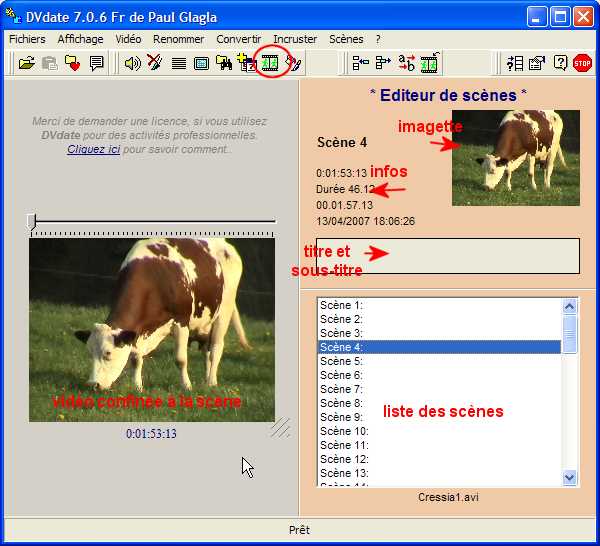The image size is (600, 546).
Task: Click the horizontal lines list icon
Action: (x=179, y=64)
